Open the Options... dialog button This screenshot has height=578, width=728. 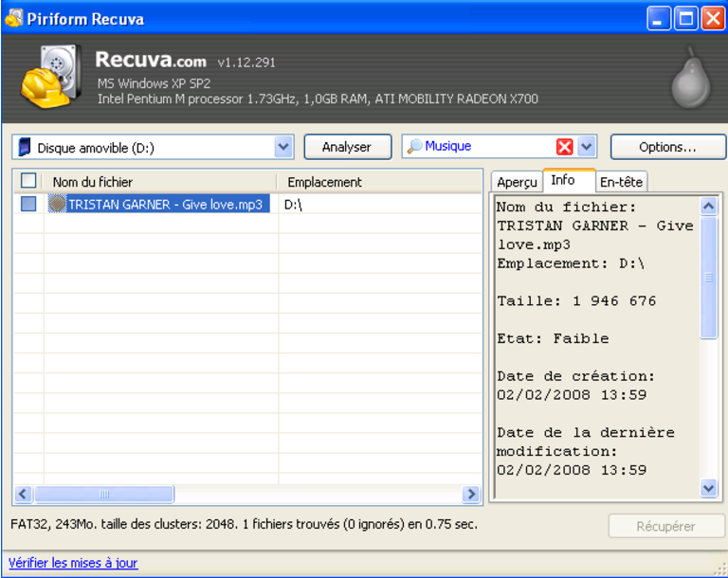tap(667, 147)
